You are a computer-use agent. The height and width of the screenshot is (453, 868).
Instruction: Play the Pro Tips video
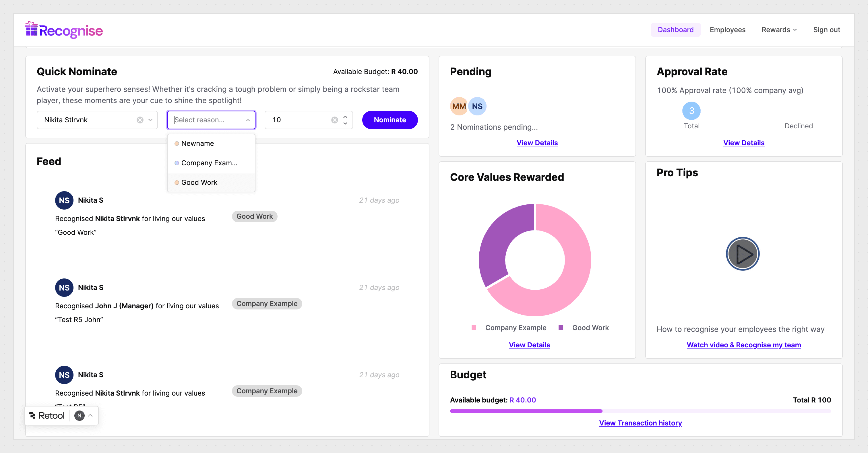[x=742, y=254]
